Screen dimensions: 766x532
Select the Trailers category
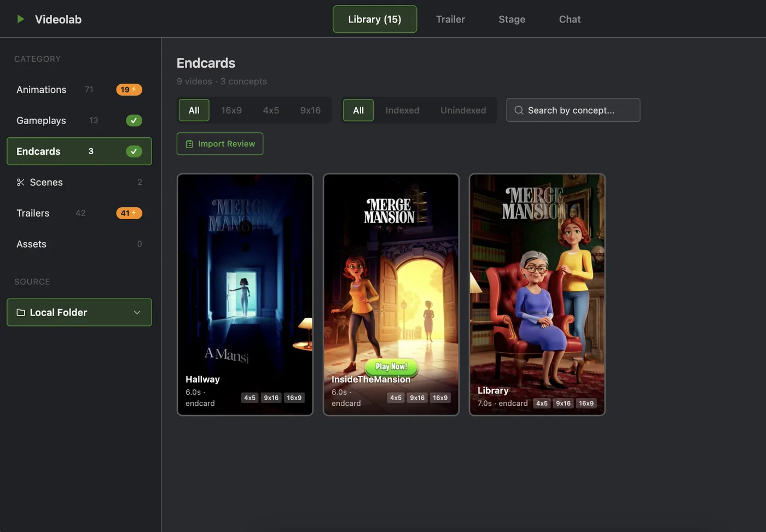pos(79,213)
